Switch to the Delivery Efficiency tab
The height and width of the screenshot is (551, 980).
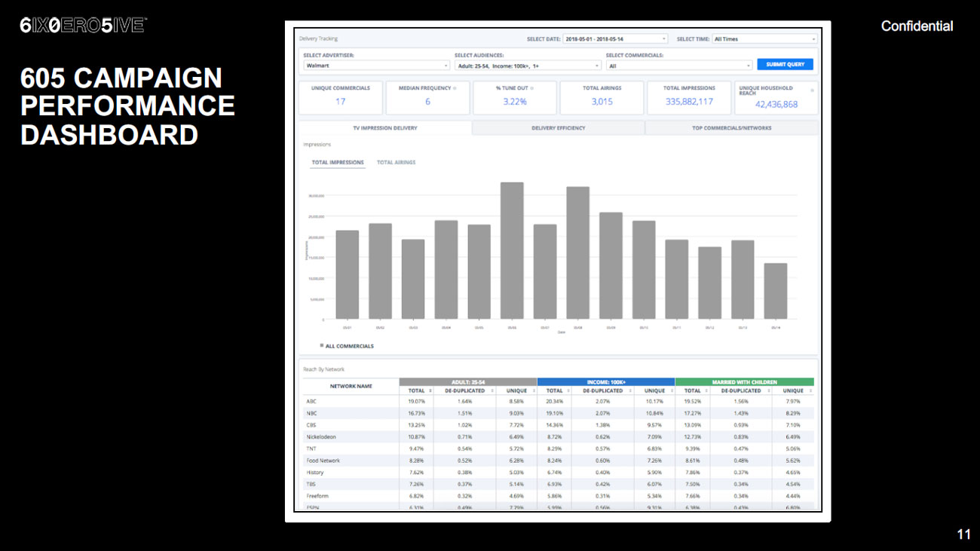pyautogui.click(x=558, y=128)
